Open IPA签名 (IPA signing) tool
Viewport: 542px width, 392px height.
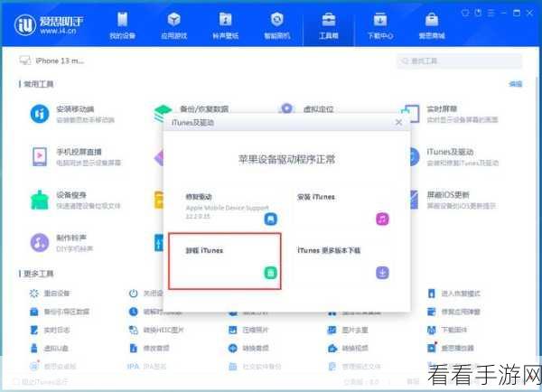tap(146, 366)
